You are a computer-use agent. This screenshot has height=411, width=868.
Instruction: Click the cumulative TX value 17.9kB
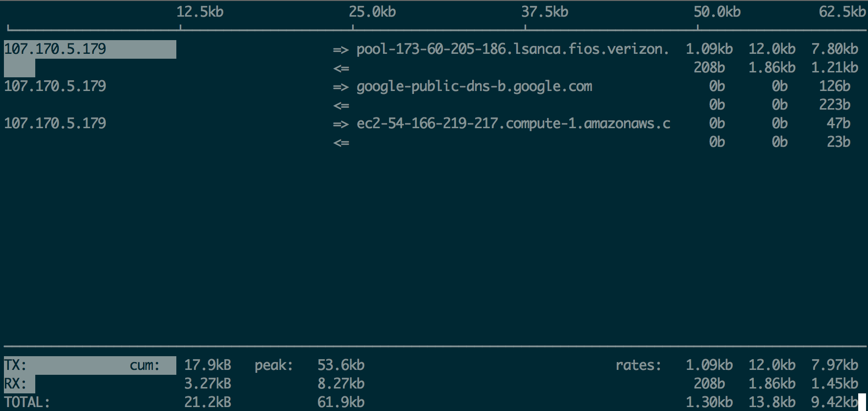(x=208, y=365)
